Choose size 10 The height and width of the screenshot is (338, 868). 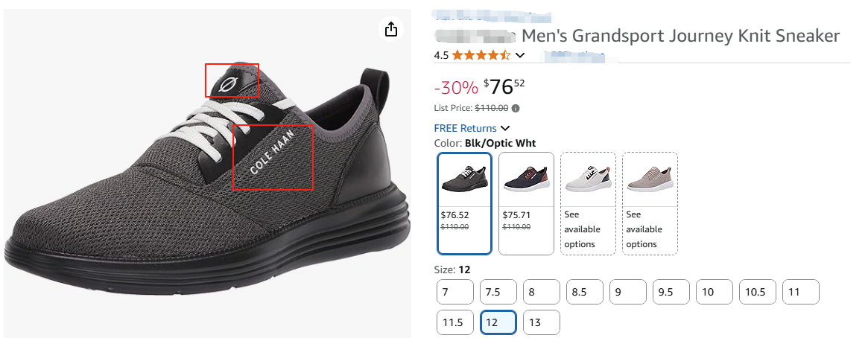pos(714,293)
